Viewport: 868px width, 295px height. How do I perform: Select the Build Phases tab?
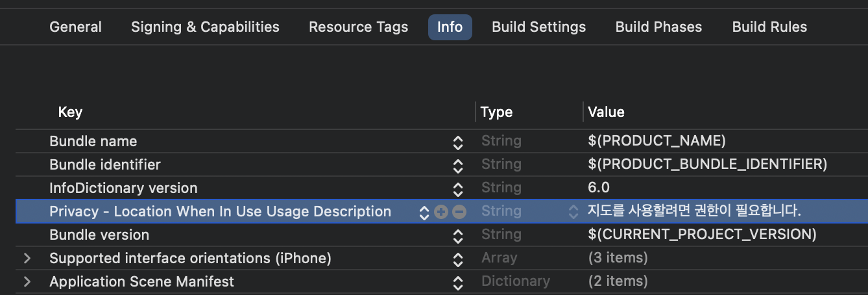coord(658,27)
